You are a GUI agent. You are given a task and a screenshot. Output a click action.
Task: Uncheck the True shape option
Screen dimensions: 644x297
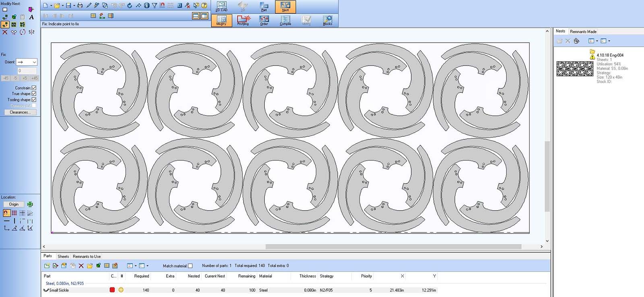tap(34, 94)
